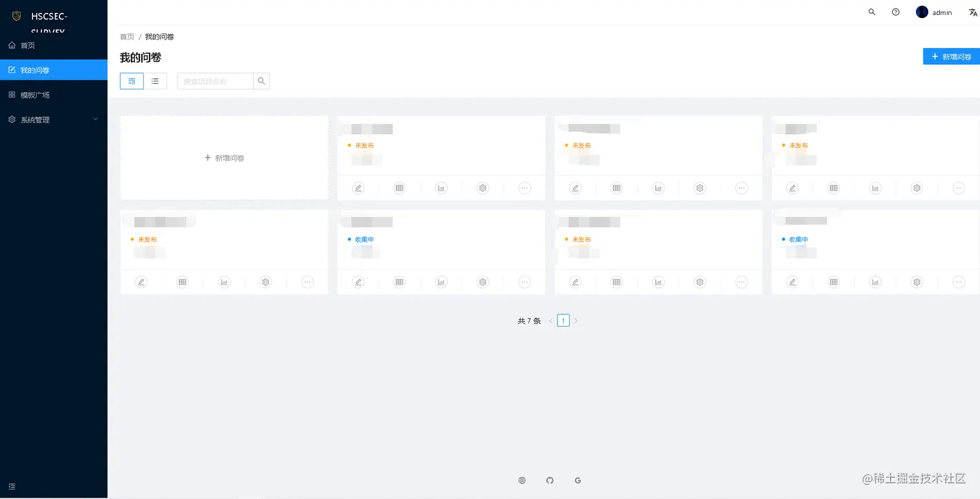Open the admin user menu
This screenshot has width=980, height=499.
pos(934,12)
